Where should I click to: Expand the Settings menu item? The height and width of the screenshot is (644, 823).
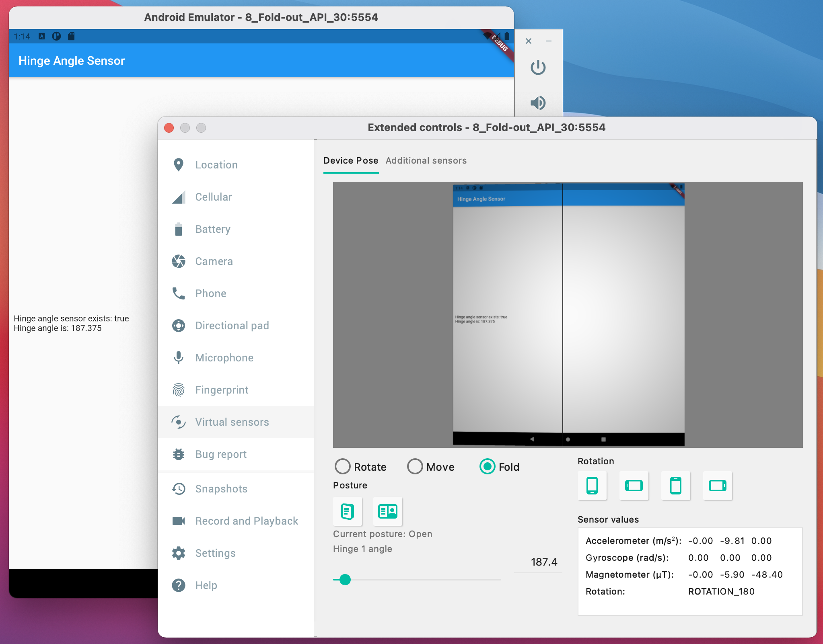coord(216,553)
